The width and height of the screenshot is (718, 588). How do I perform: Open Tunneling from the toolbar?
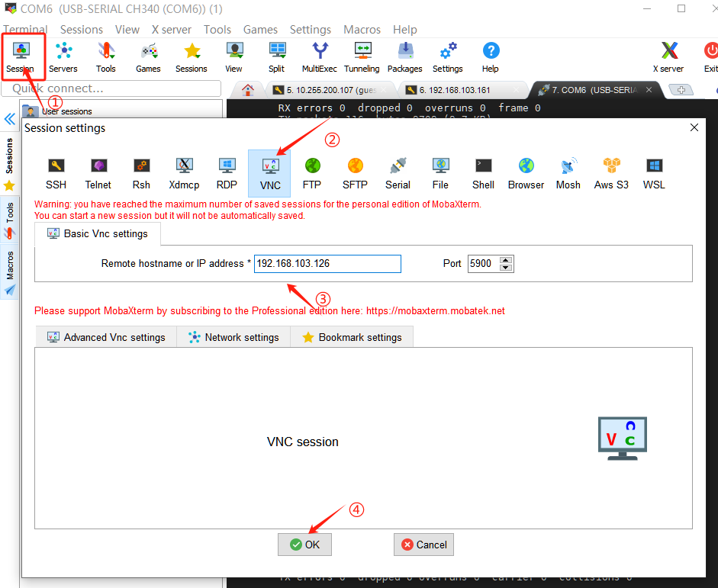tap(362, 57)
